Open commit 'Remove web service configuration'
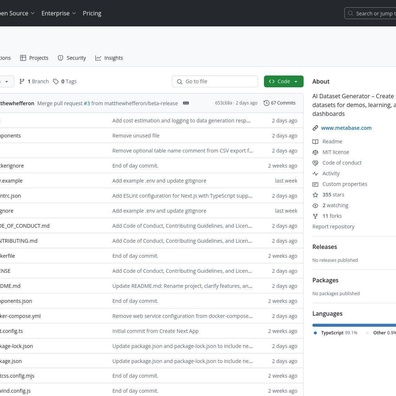The image size is (396, 396). pos(182,316)
